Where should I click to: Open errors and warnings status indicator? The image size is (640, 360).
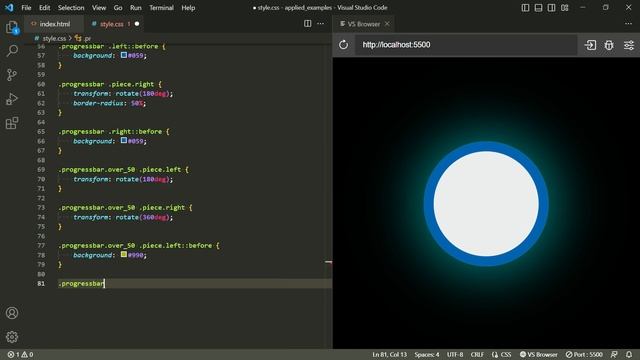click(20, 354)
